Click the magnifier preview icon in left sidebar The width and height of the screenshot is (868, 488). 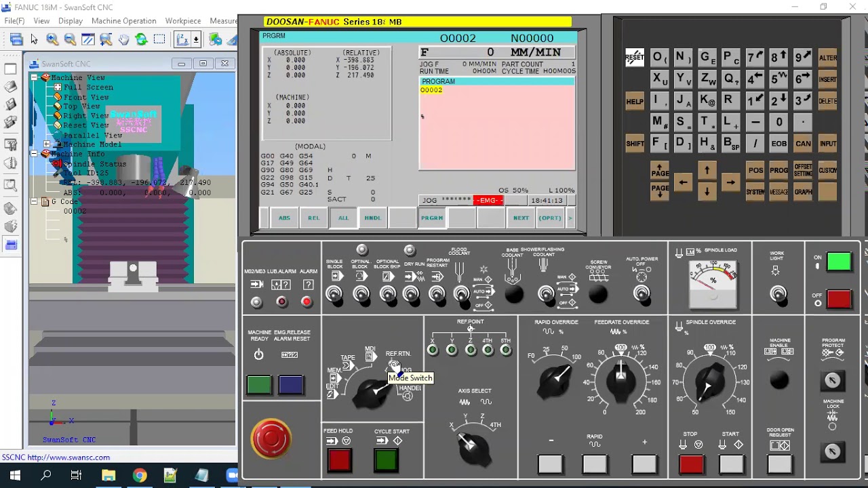click(x=11, y=185)
